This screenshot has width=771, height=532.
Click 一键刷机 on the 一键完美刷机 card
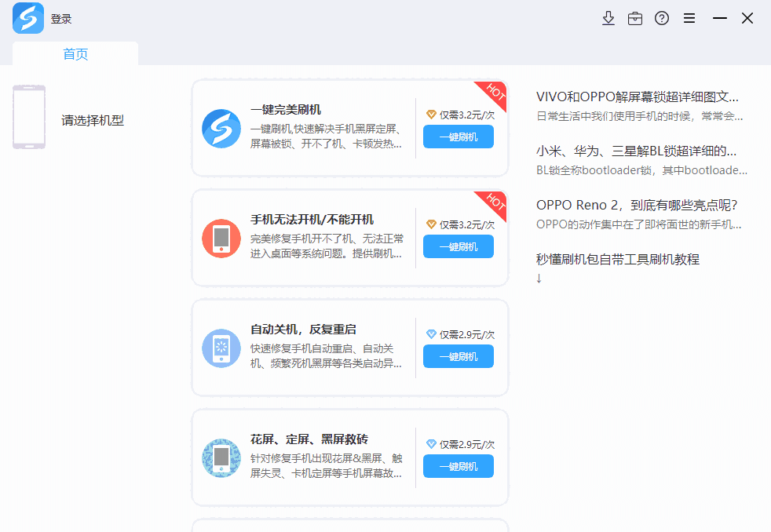[x=458, y=137]
